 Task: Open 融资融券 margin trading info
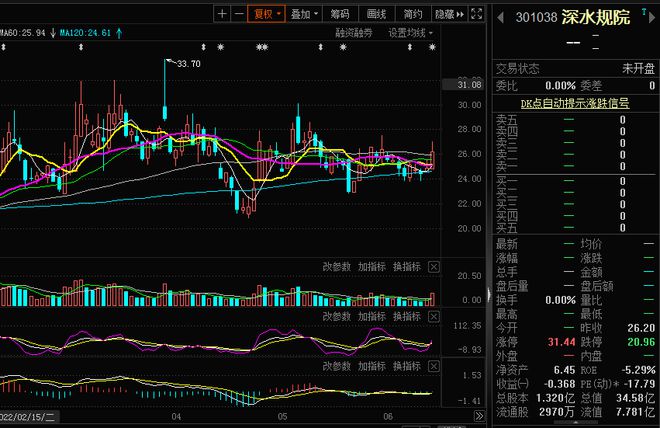tap(354, 33)
